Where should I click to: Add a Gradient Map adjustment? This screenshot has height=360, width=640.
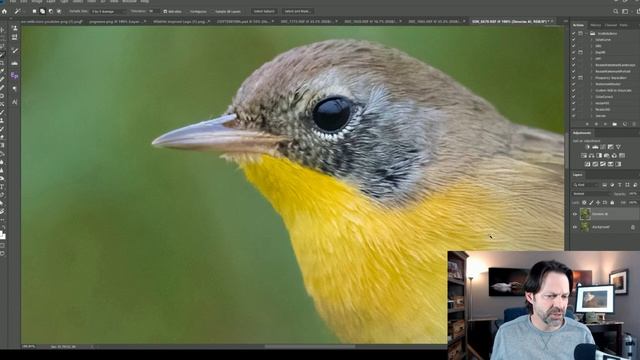pos(618,164)
